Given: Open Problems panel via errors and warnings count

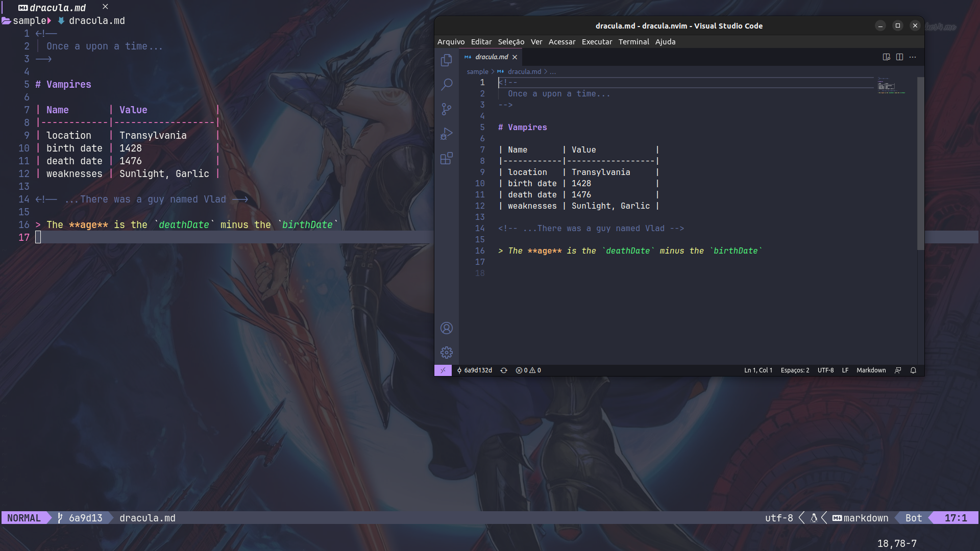Looking at the screenshot, I should point(528,370).
